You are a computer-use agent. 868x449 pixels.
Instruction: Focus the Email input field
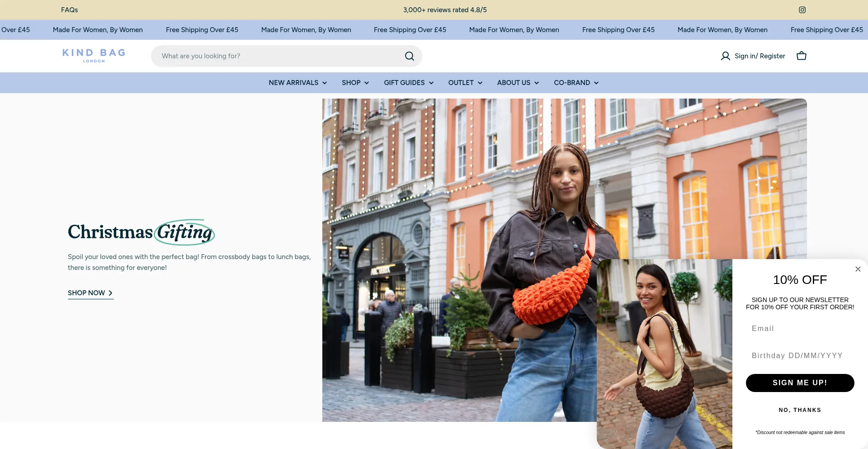point(799,329)
